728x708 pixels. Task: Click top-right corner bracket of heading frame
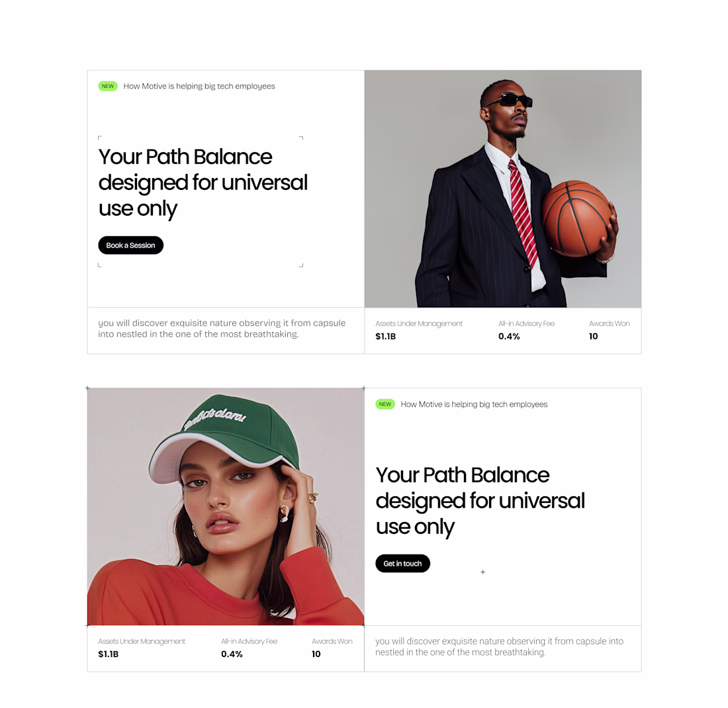pos(301,138)
